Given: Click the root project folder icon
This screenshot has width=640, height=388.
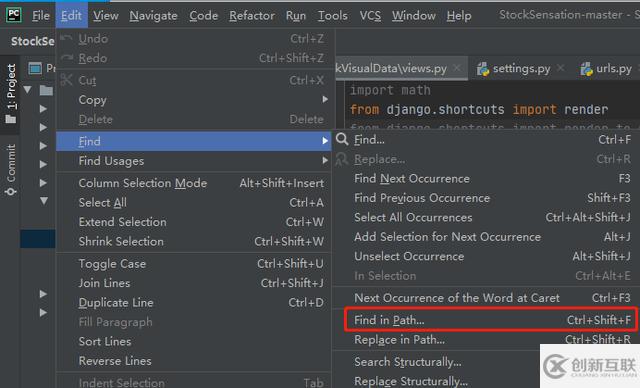Looking at the screenshot, I should pyautogui.click(x=46, y=90).
